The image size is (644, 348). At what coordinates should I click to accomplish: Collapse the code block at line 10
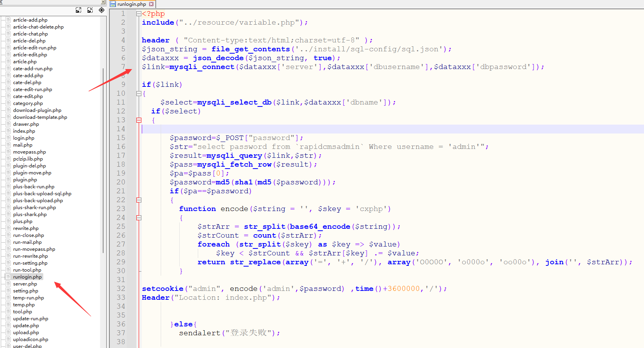[x=139, y=93]
